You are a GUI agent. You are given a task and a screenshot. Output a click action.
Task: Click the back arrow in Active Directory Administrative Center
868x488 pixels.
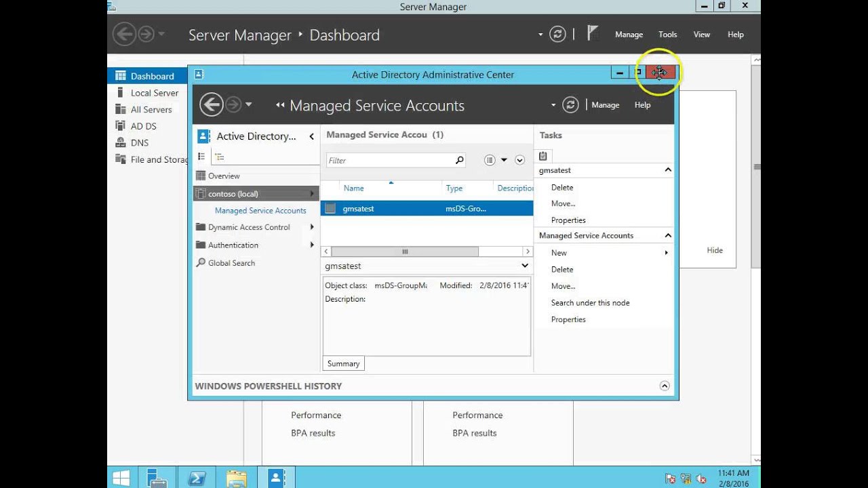(212, 104)
